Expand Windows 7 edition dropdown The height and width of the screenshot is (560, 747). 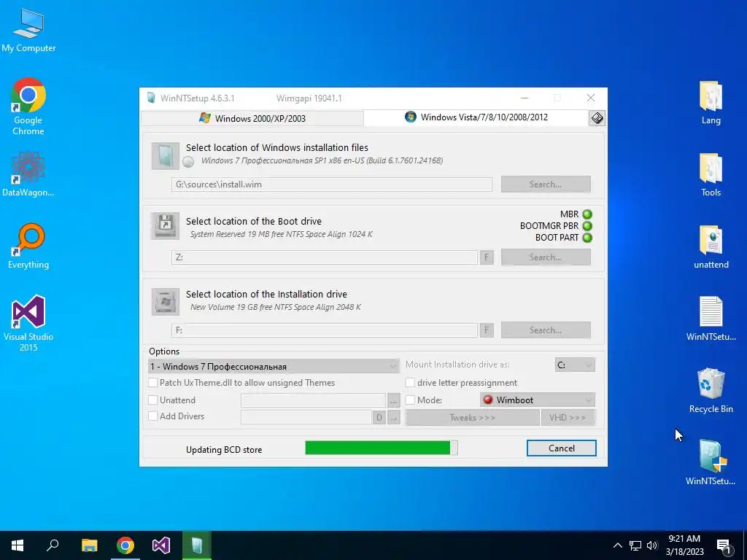coord(274,366)
